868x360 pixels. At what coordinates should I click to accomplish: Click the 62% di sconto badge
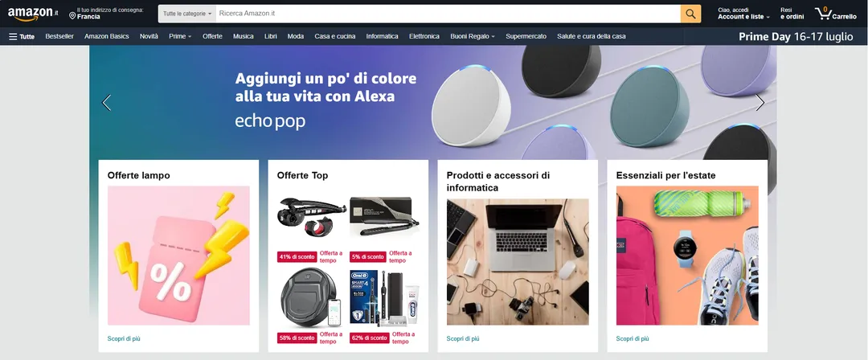[369, 337]
